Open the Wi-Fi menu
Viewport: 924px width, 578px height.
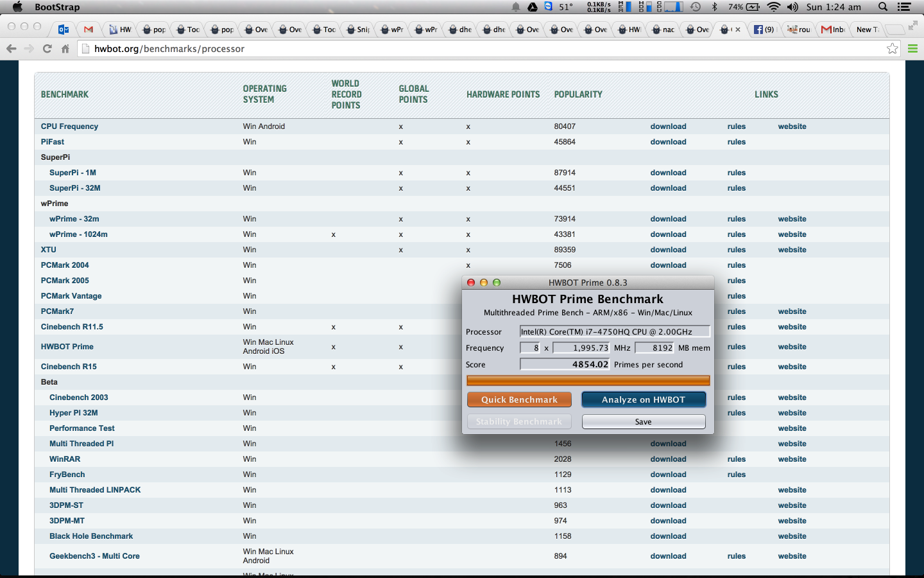click(774, 7)
